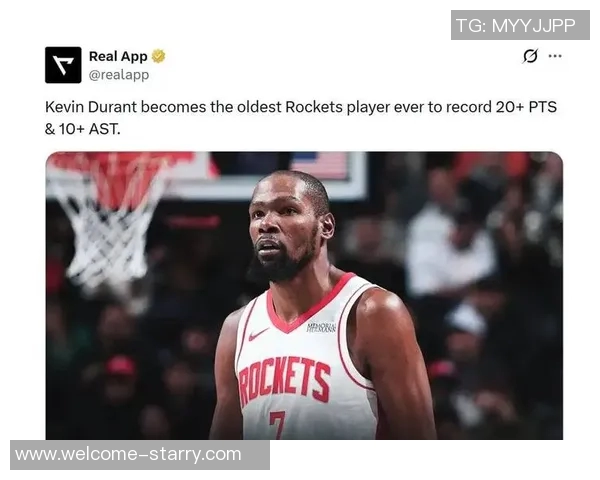
Task: Click the Nike swoosh on the jersey
Action: (x=258, y=334)
